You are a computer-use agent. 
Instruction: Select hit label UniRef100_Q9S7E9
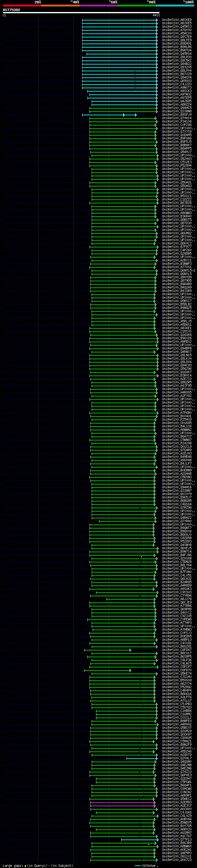(176, 37)
